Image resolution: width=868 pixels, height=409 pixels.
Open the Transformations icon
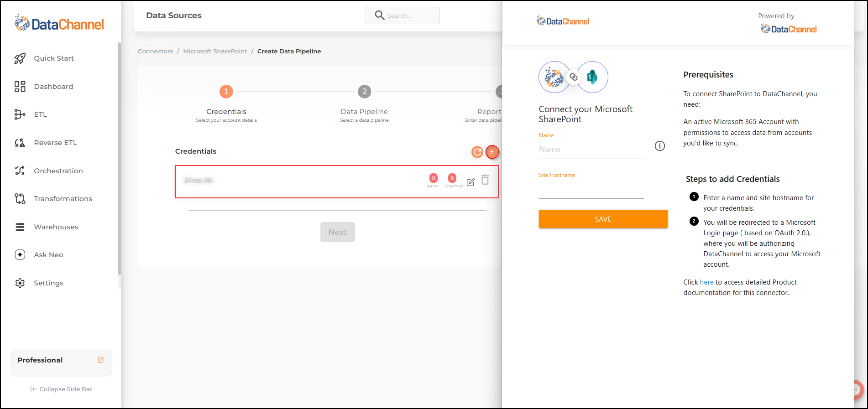click(x=20, y=199)
